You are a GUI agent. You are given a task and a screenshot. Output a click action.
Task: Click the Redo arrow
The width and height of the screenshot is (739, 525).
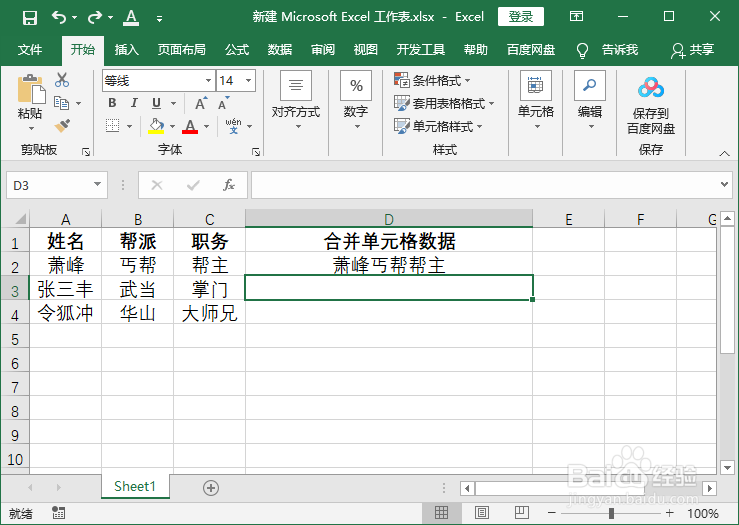[x=95, y=18]
